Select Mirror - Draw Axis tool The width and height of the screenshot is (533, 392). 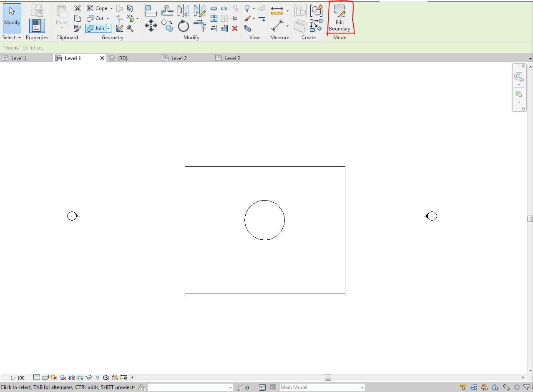point(200,10)
